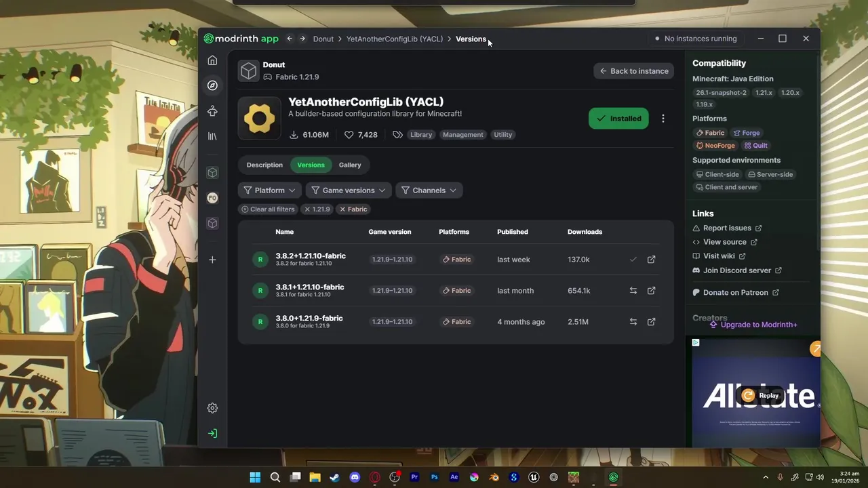The height and width of the screenshot is (488, 868).
Task: Click Back to instance button
Action: tap(634, 71)
